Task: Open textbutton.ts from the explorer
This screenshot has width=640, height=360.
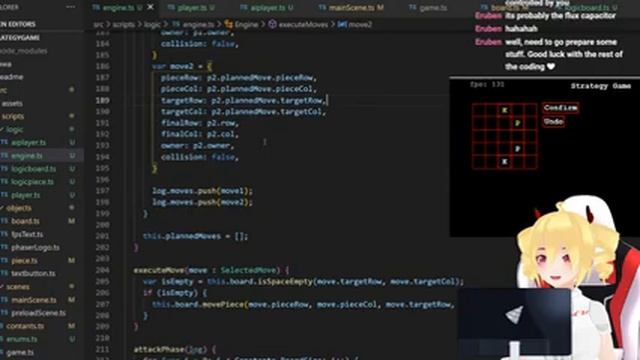Action: pos(33,273)
